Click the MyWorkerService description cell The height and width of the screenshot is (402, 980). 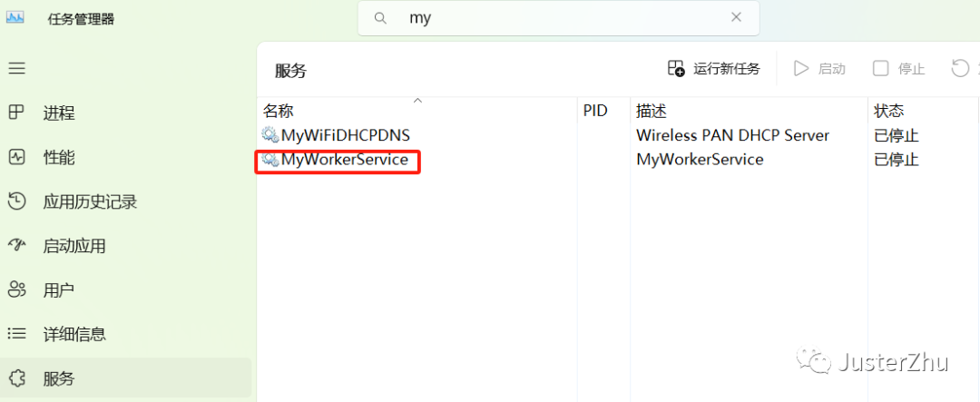point(700,160)
